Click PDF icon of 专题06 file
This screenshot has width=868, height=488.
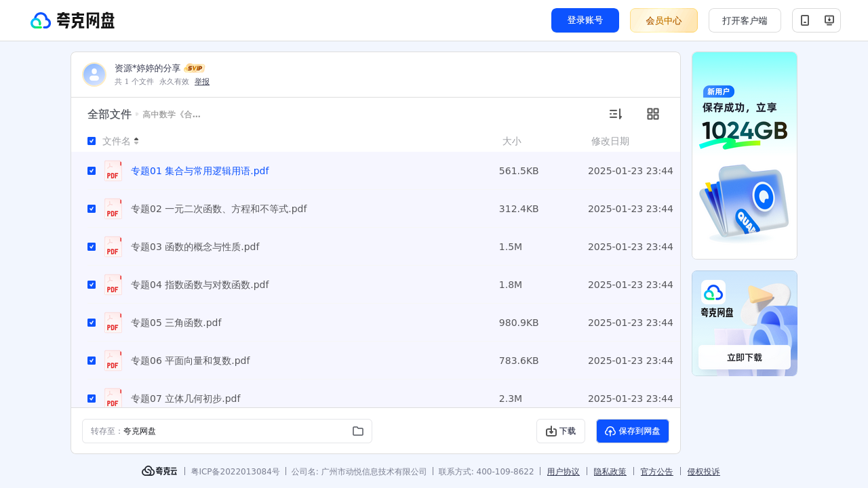pyautogui.click(x=113, y=361)
